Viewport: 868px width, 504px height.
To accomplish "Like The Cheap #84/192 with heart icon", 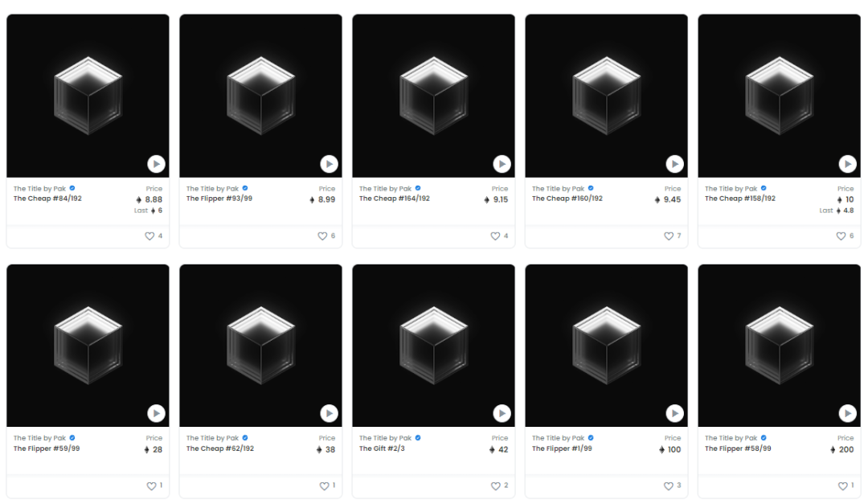I will [149, 236].
